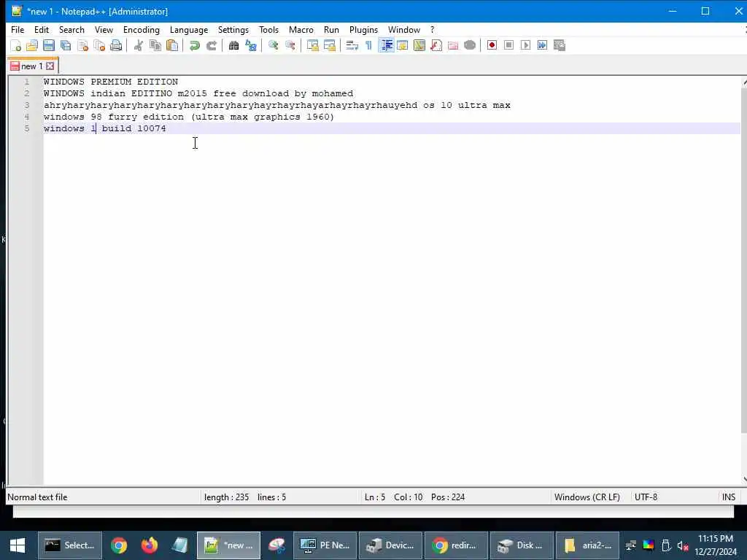Open the Macro menu
Image resolution: width=747 pixels, height=560 pixels.
tap(301, 29)
